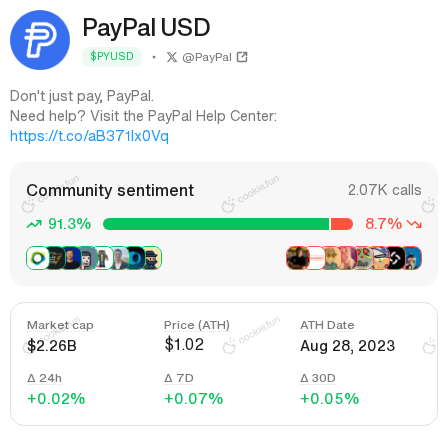This screenshot has height=436, width=448.
Task: Select the black swirl logo avatar in bearish group
Action: (395, 258)
